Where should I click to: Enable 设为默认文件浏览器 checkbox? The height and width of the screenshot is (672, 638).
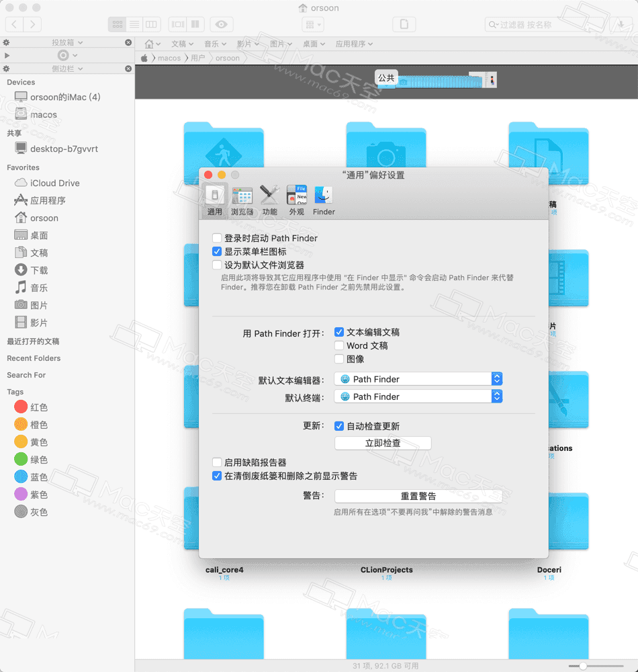(217, 265)
